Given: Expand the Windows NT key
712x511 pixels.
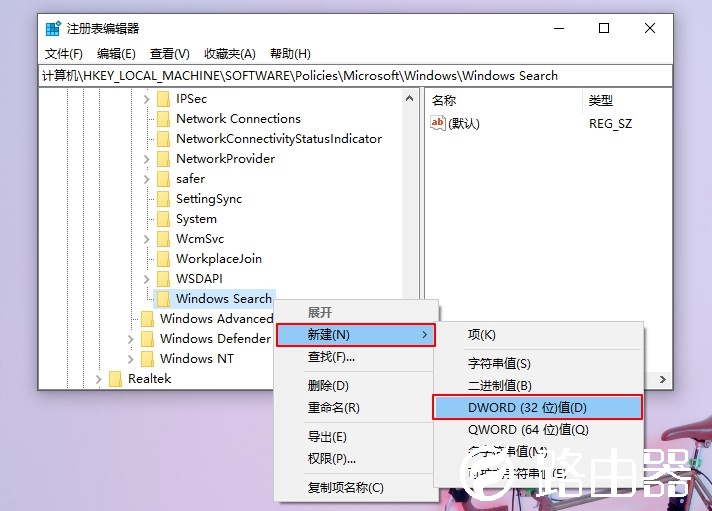Looking at the screenshot, I should coord(130,359).
